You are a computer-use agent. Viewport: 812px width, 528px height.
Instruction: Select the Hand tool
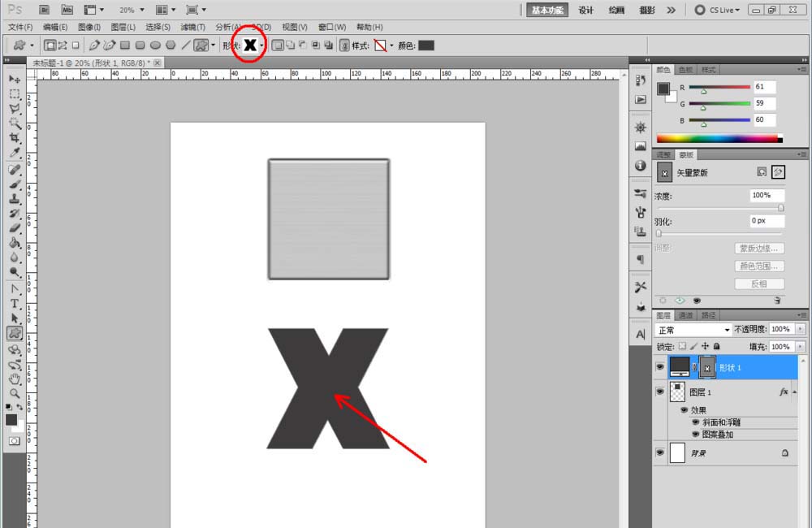[x=15, y=379]
